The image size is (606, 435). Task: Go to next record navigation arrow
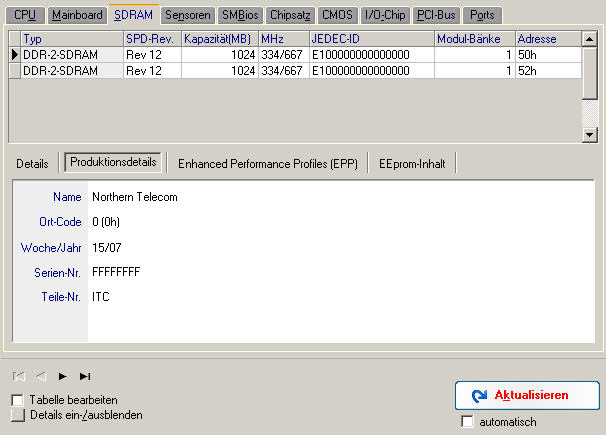click(x=63, y=376)
